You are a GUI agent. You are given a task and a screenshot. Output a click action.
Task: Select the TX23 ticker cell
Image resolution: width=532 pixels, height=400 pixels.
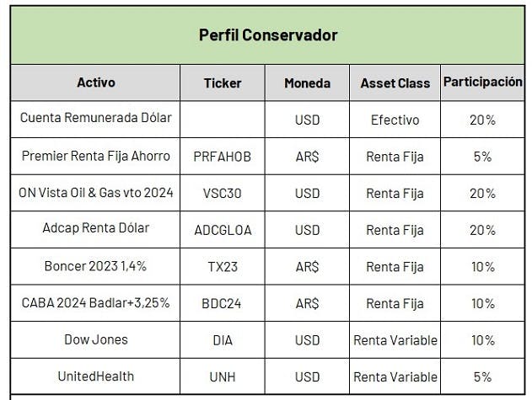tap(223, 266)
